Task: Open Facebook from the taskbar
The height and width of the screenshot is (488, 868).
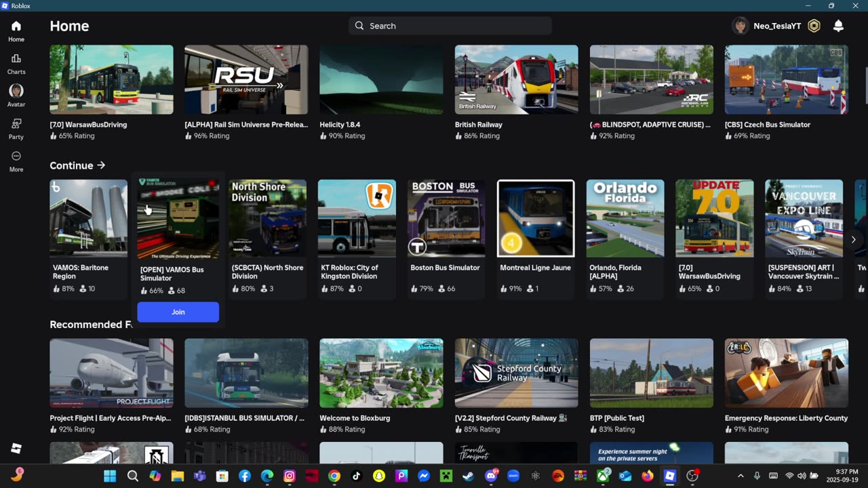Action: coord(245,476)
